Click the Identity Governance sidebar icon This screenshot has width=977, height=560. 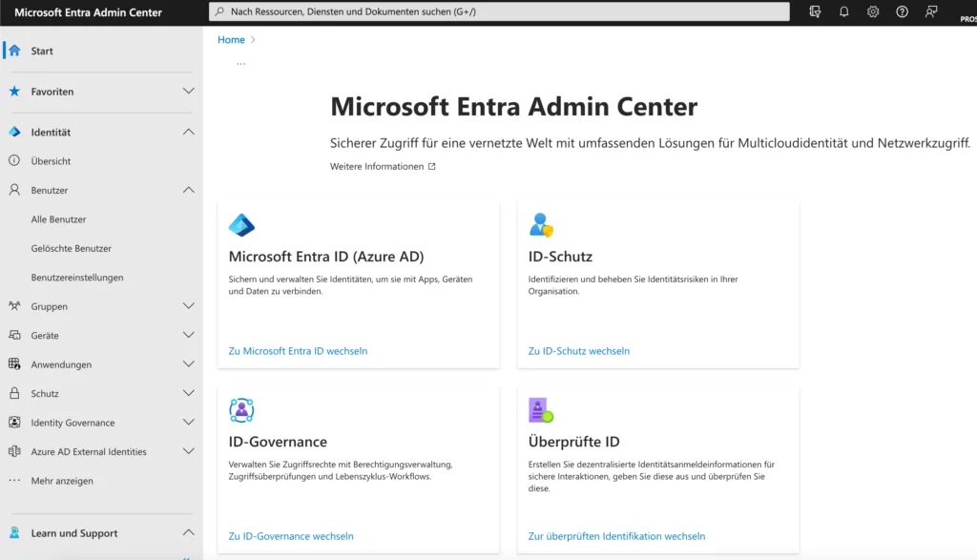14,423
